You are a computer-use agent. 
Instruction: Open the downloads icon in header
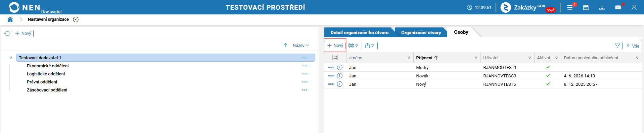(602, 7)
